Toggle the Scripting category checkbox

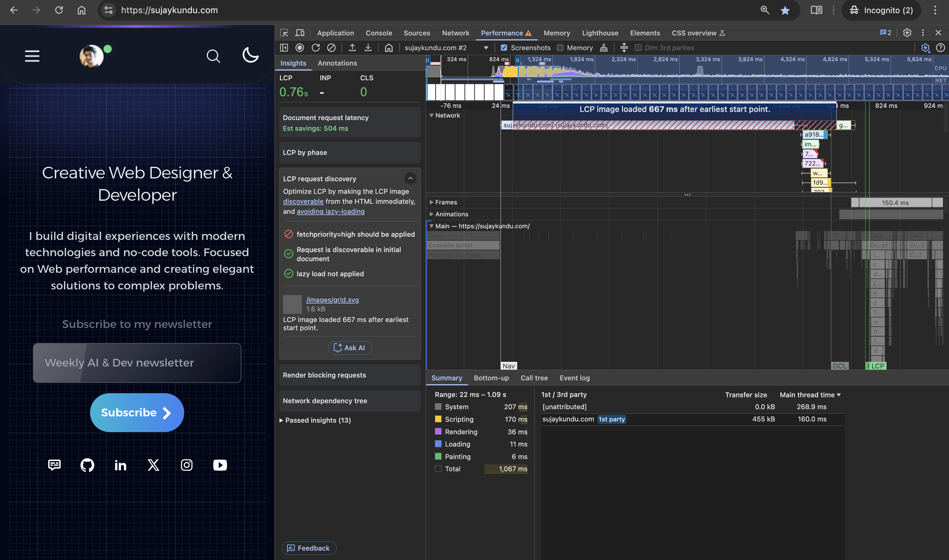(x=438, y=419)
